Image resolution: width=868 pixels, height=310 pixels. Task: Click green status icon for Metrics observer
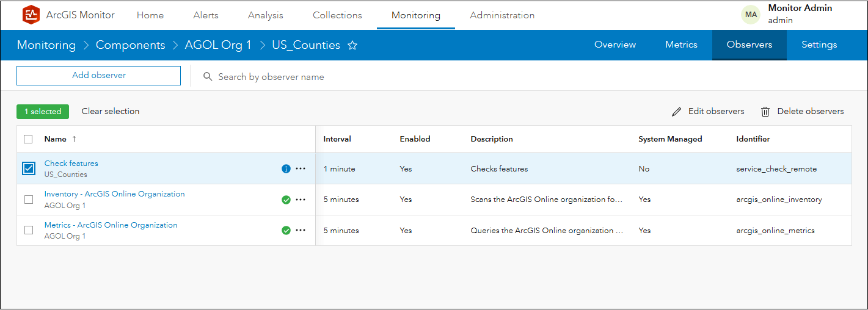click(286, 231)
